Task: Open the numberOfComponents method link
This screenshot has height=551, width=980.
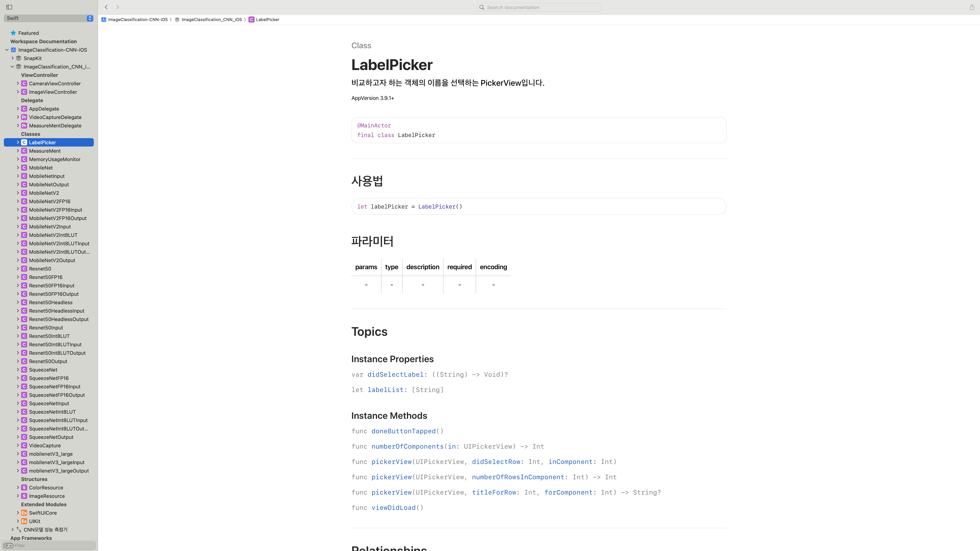Action: (x=408, y=446)
